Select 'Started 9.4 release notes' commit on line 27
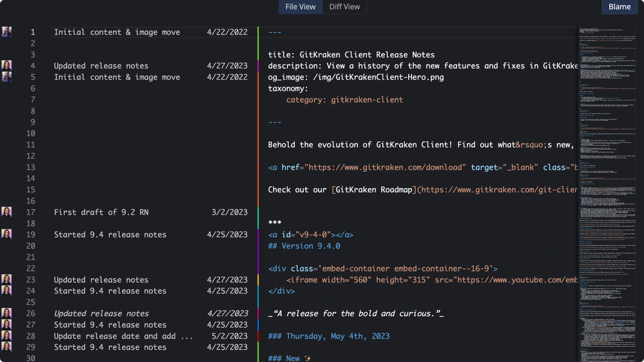The width and height of the screenshot is (644, 362). point(110,325)
